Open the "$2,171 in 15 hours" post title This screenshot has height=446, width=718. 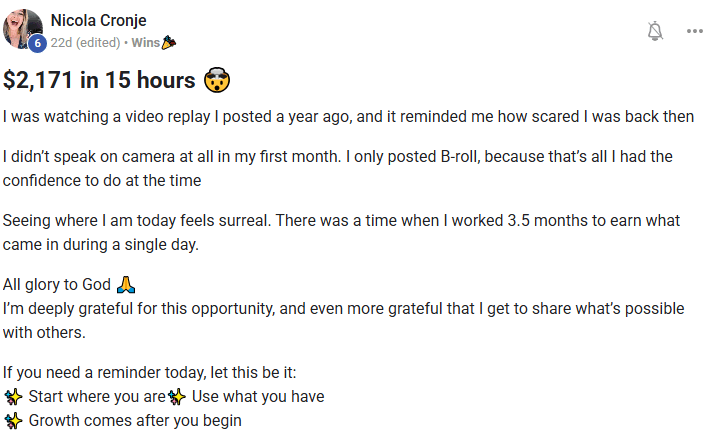pyautogui.click(x=100, y=80)
